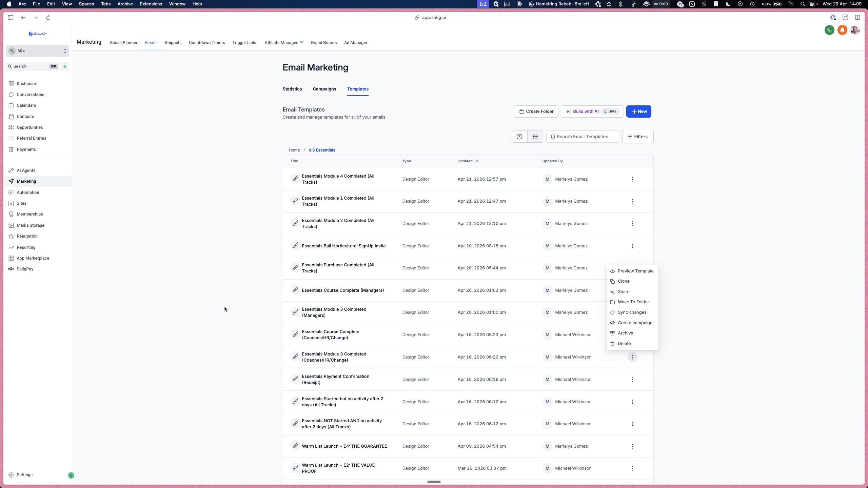Reload the page in Arc
This screenshot has height=488, width=868.
tap(48, 18)
